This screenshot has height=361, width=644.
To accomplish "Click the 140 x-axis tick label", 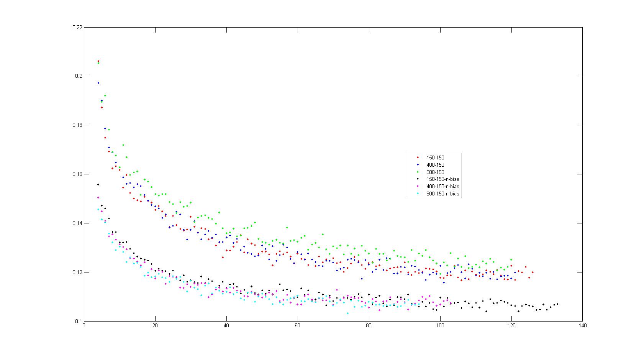I will click(x=582, y=326).
